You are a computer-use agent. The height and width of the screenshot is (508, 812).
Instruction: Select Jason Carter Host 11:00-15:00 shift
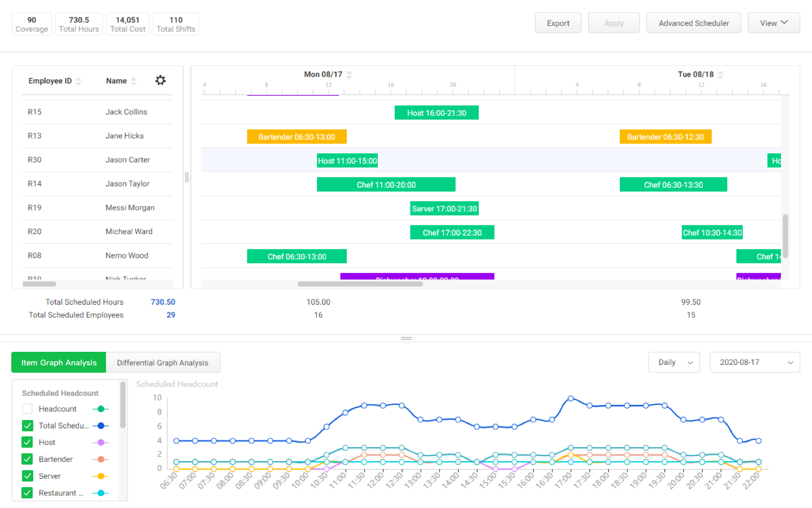coord(347,161)
